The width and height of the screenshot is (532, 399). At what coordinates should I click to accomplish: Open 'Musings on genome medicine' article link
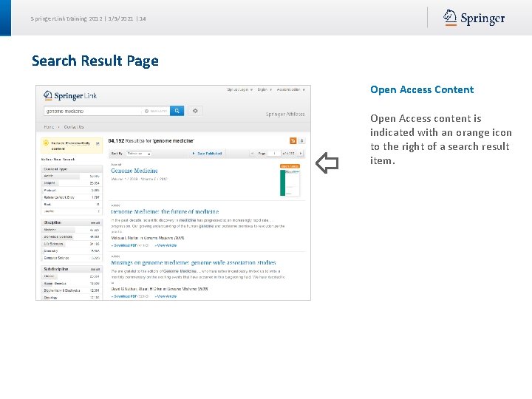pyautogui.click(x=194, y=262)
